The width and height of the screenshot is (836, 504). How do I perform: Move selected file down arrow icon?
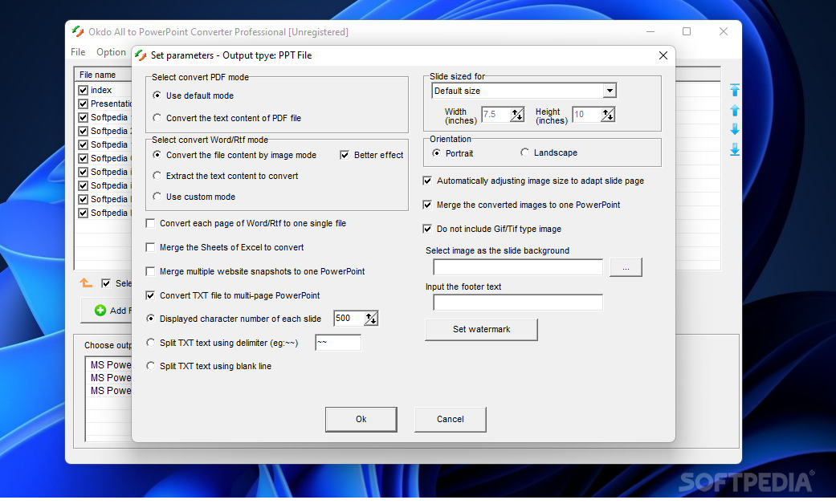pyautogui.click(x=735, y=129)
